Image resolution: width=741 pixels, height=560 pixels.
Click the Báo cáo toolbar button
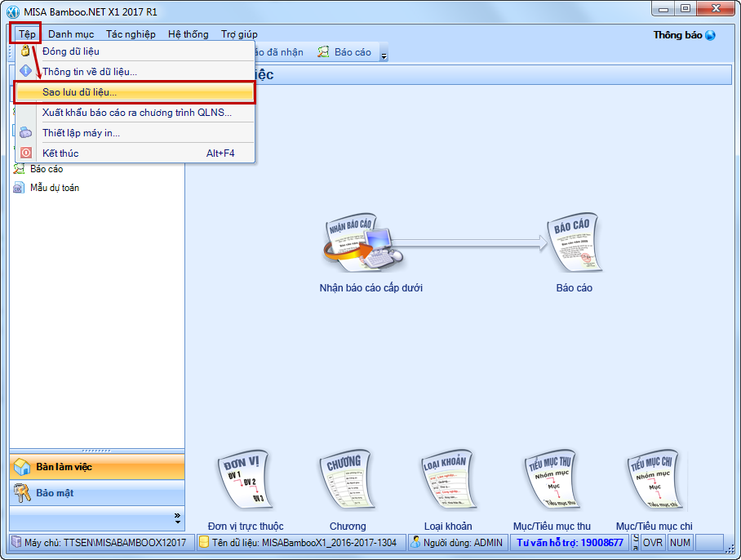click(344, 52)
